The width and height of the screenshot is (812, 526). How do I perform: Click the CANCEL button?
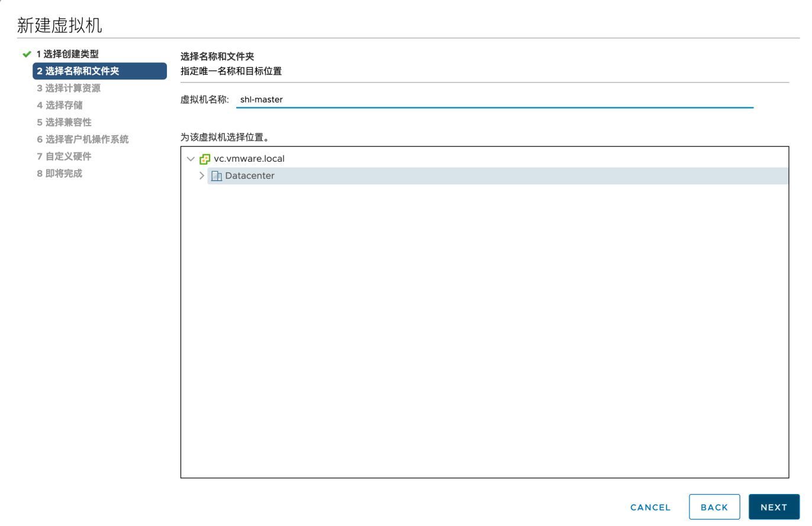tap(650, 508)
